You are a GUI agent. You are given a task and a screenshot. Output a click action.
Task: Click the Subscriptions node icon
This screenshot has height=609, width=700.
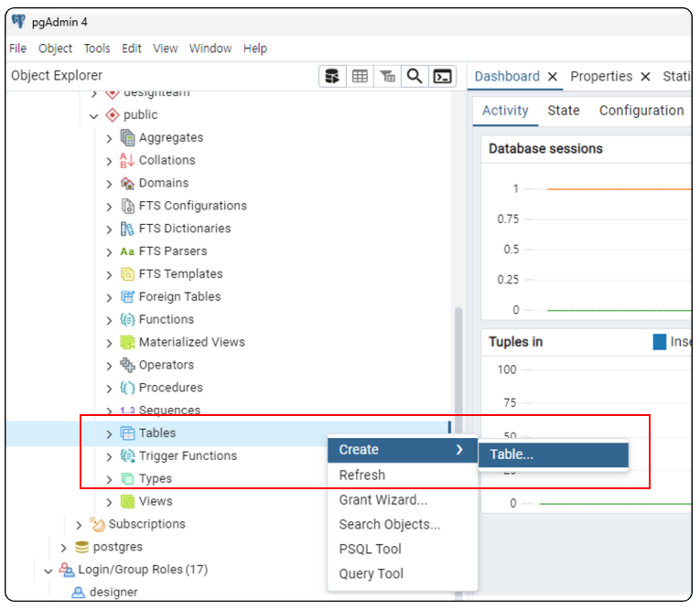pyautogui.click(x=97, y=524)
